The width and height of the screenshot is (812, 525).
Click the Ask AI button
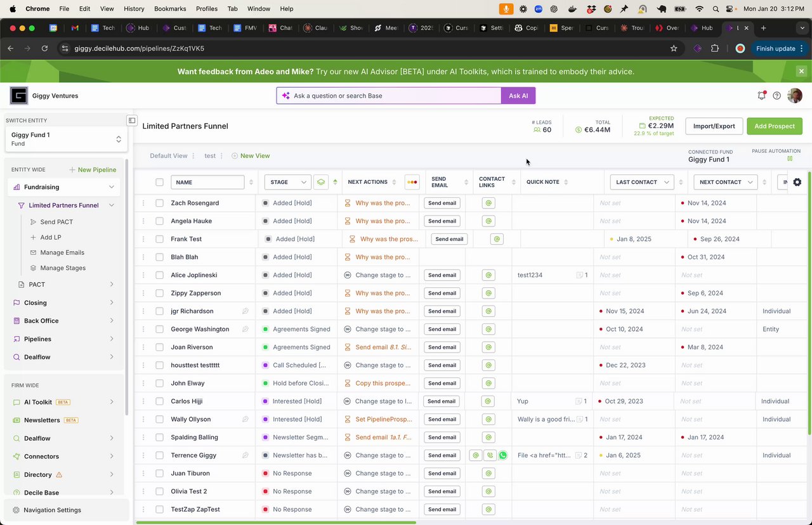click(518, 96)
